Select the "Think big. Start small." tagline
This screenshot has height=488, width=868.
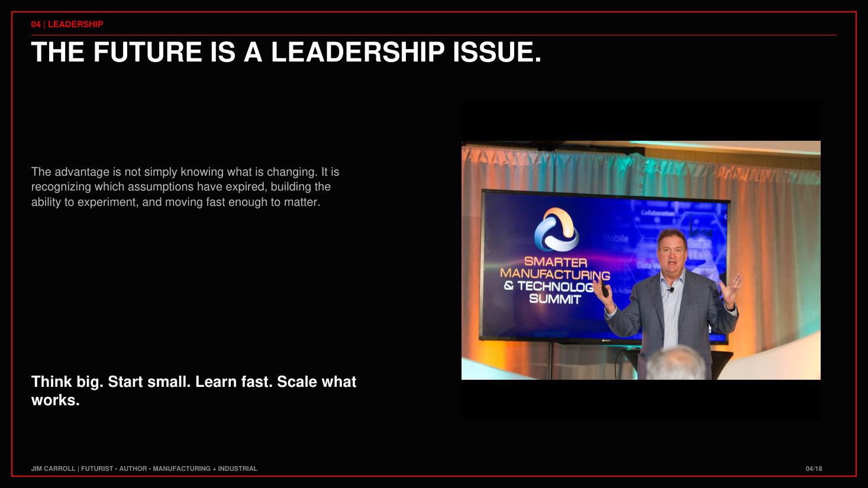(194, 390)
